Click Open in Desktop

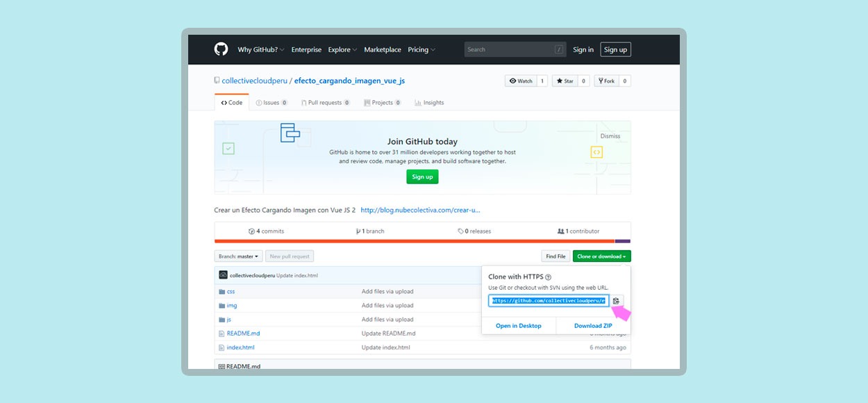[519, 326]
